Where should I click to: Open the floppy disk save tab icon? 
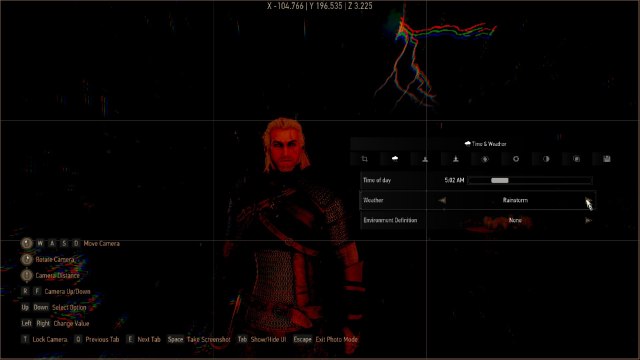point(607,159)
